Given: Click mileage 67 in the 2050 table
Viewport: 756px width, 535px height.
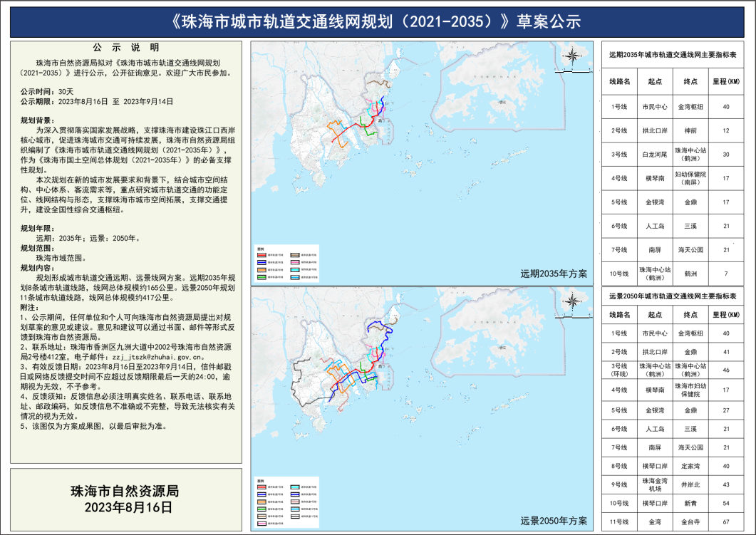Looking at the screenshot, I should 726,522.
